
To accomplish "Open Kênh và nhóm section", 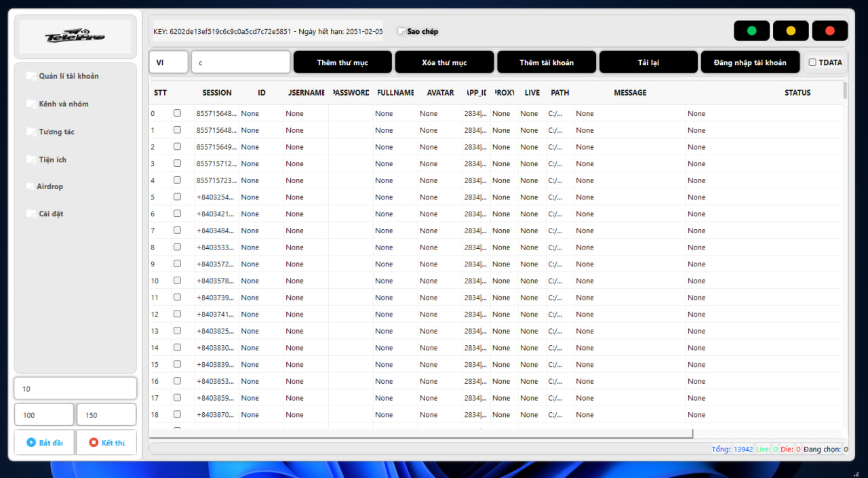I will click(64, 104).
